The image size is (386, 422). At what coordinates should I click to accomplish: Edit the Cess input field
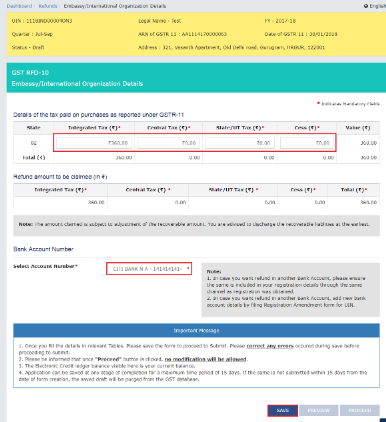tap(307, 143)
